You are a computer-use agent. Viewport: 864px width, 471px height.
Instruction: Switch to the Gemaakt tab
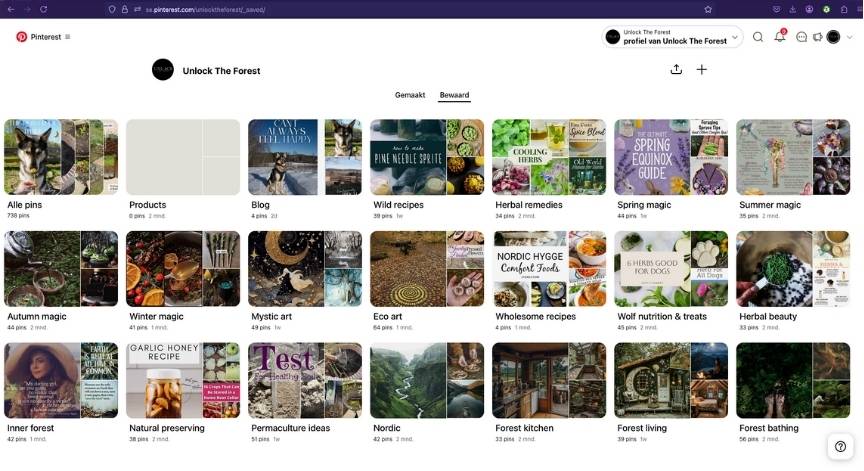[410, 95]
